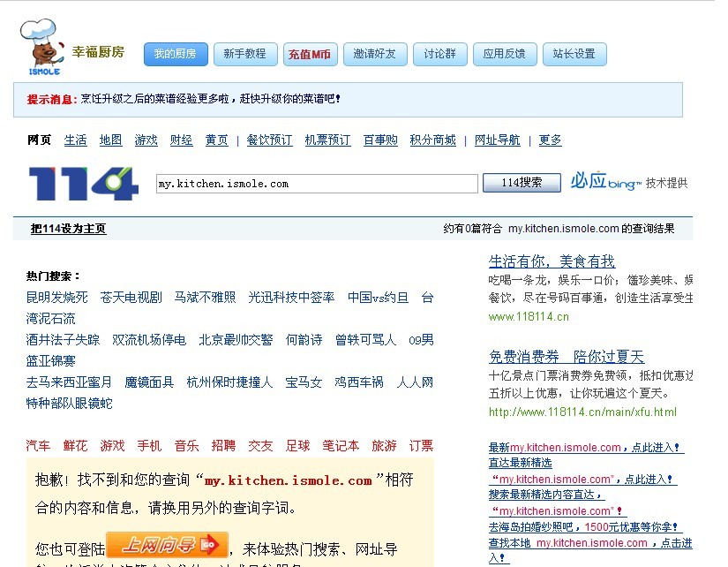Open hot search 中国vs约旦
Viewport: 728px width, 567px height.
pyautogui.click(x=378, y=298)
